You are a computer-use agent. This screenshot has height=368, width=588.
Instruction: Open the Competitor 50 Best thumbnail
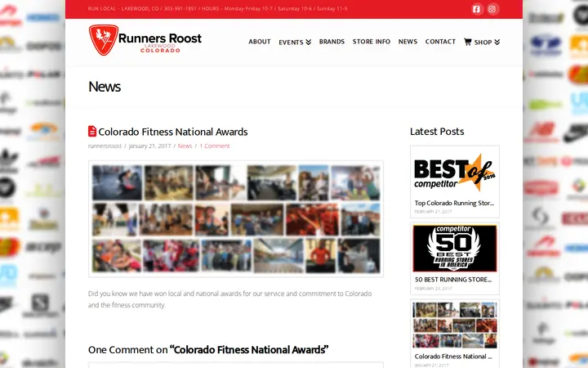click(455, 249)
